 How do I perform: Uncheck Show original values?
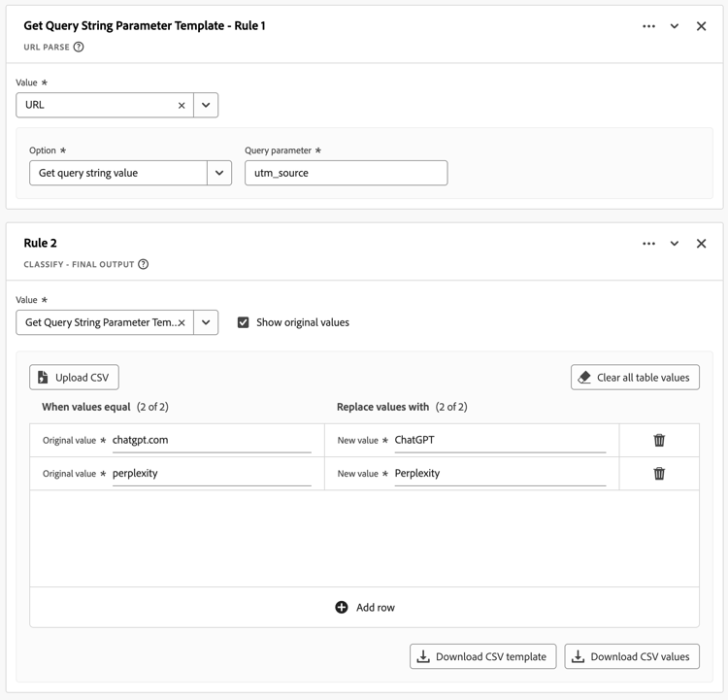244,322
